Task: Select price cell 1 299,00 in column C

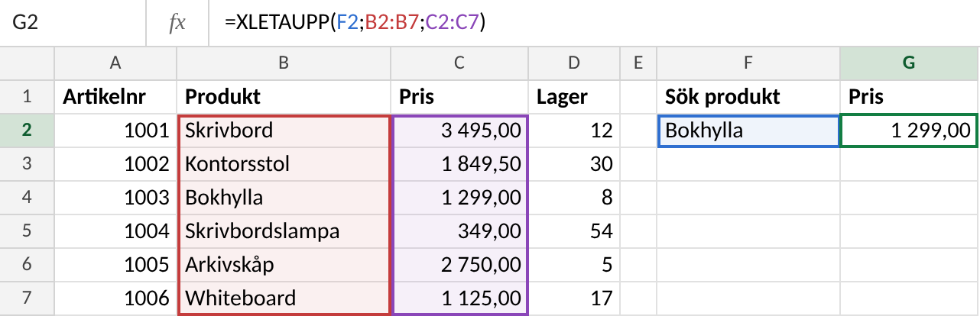Action: (459, 198)
